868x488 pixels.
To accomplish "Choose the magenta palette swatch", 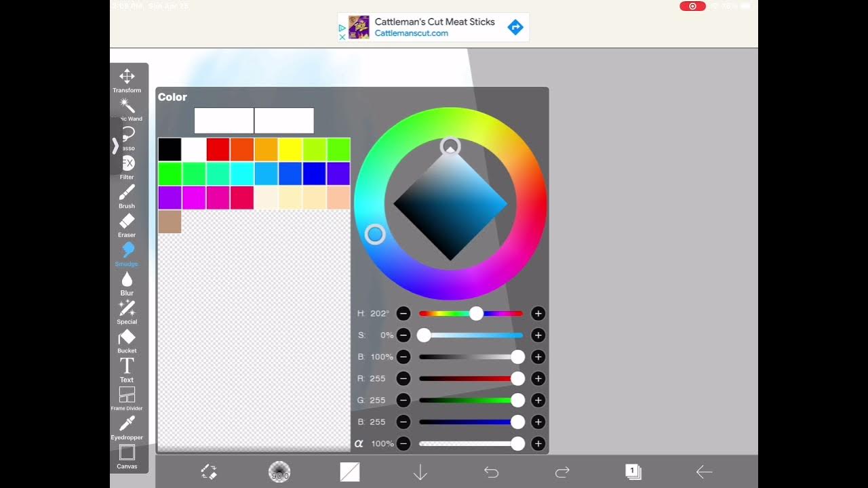I will pos(194,197).
